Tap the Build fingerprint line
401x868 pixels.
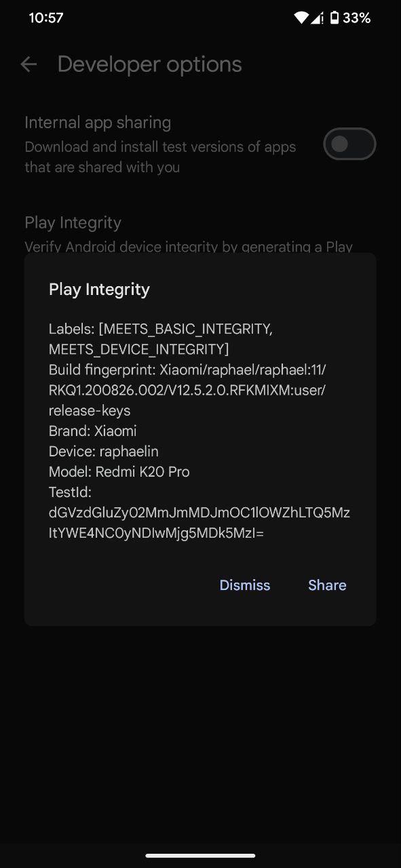[x=187, y=390]
